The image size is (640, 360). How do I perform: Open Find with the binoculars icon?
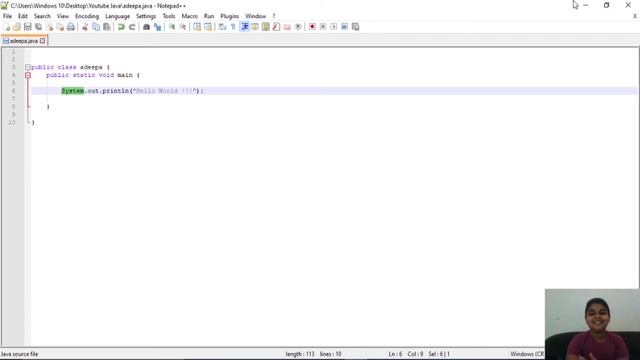pyautogui.click(x=146, y=27)
